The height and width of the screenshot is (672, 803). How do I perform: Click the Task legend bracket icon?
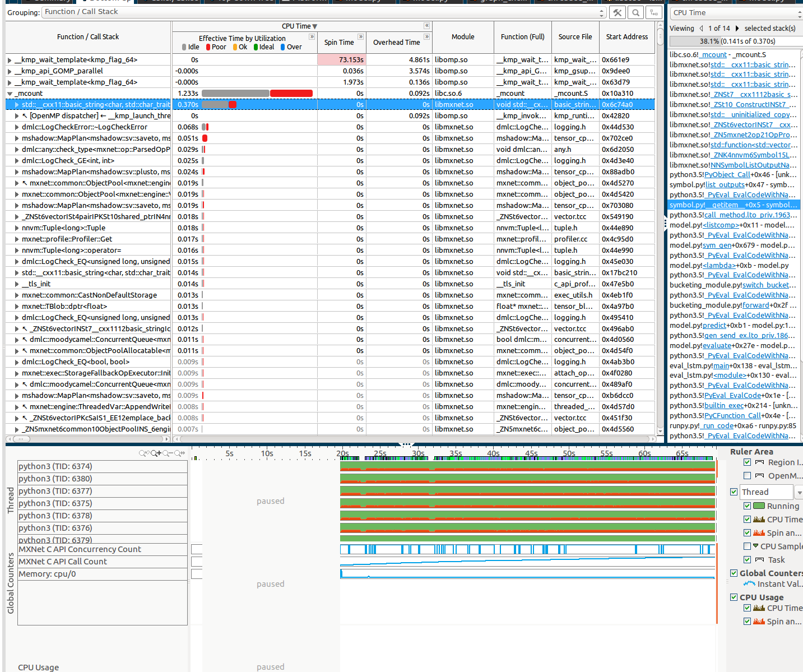759,560
